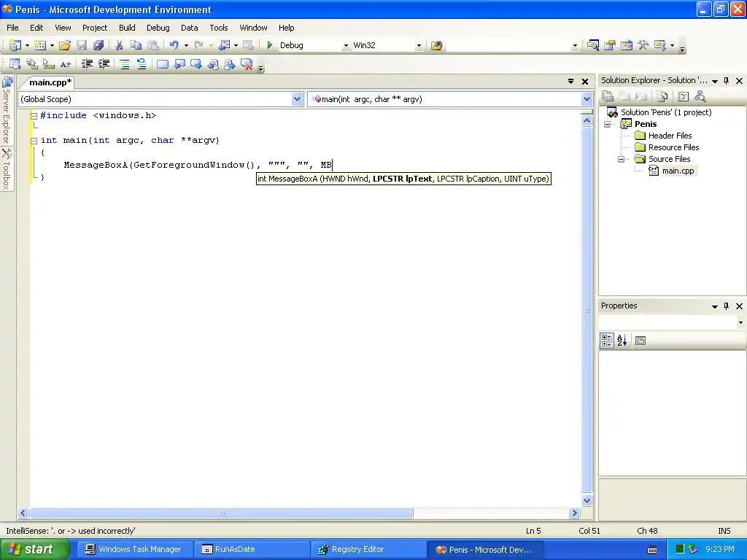
Task: Click the Decrease Indent icon
Action: (87, 64)
